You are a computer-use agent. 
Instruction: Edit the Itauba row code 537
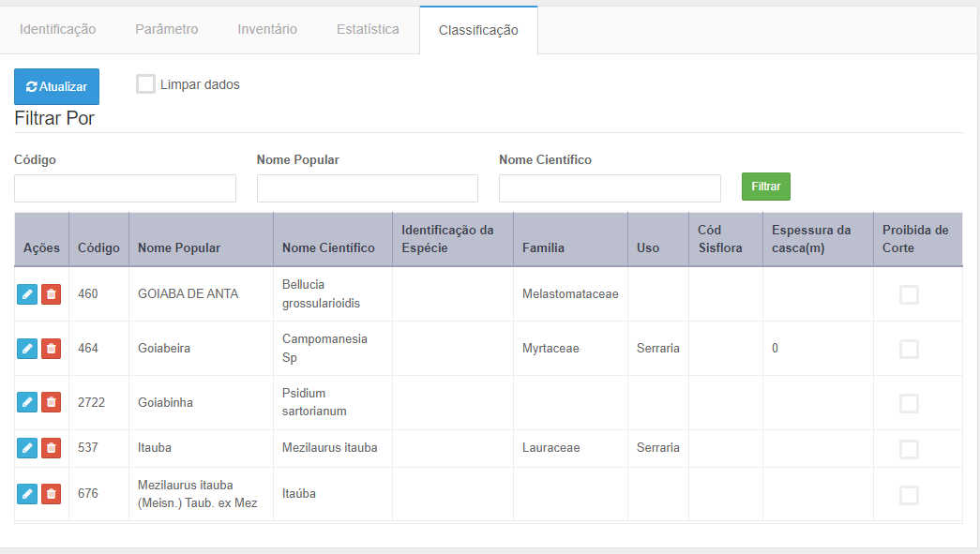[27, 448]
